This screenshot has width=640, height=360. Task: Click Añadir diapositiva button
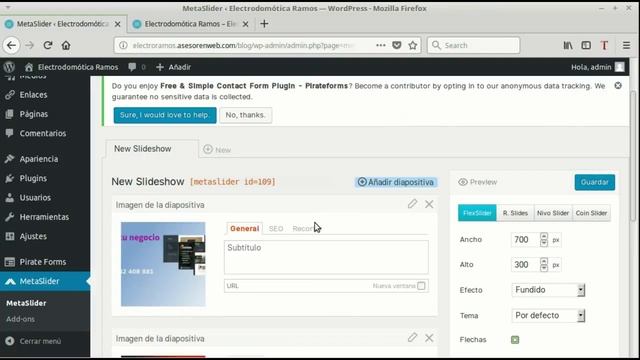pos(396,182)
